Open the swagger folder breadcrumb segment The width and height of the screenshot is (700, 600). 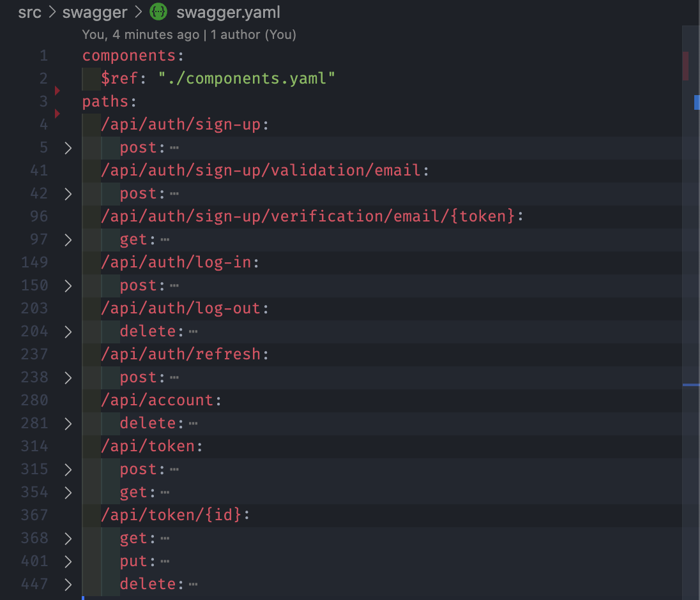point(95,13)
